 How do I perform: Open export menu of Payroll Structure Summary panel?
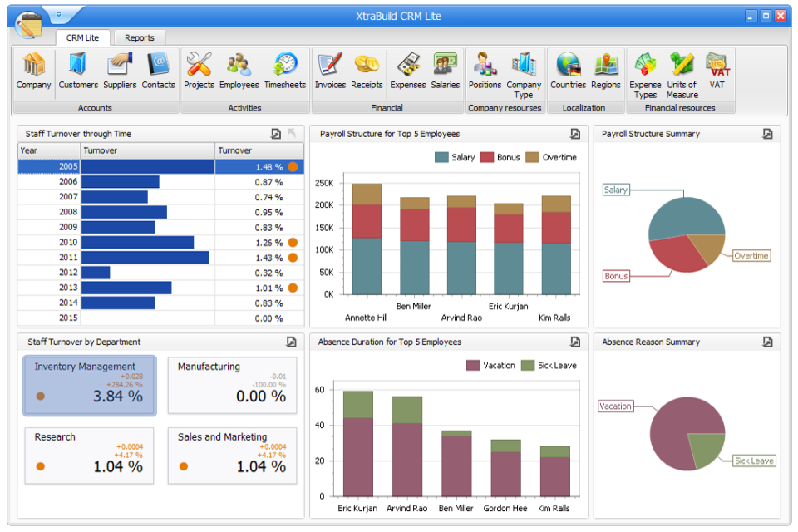[x=767, y=133]
